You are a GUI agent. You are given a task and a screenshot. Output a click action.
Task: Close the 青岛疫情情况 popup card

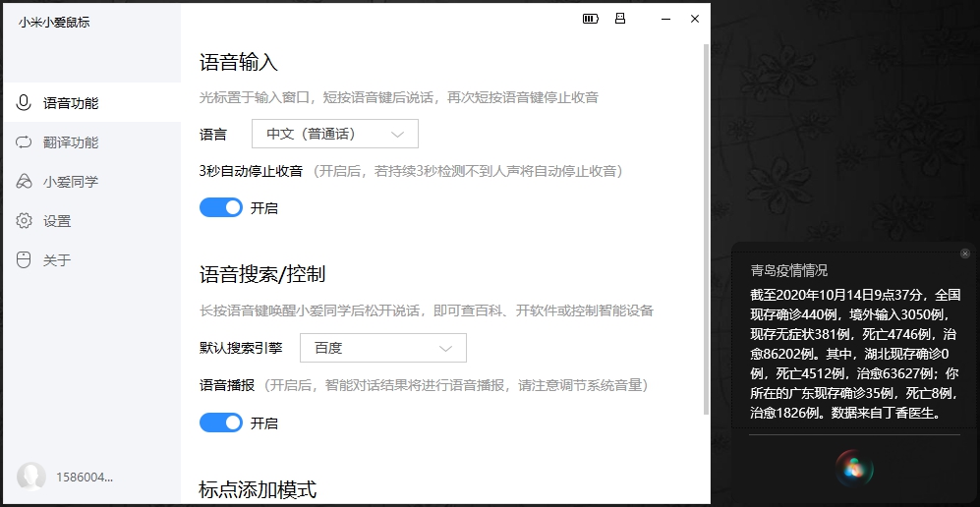[x=965, y=253]
